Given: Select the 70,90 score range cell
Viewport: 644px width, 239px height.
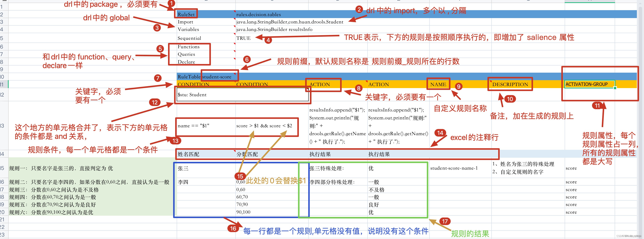Looking at the screenshot, I should pos(272,204).
